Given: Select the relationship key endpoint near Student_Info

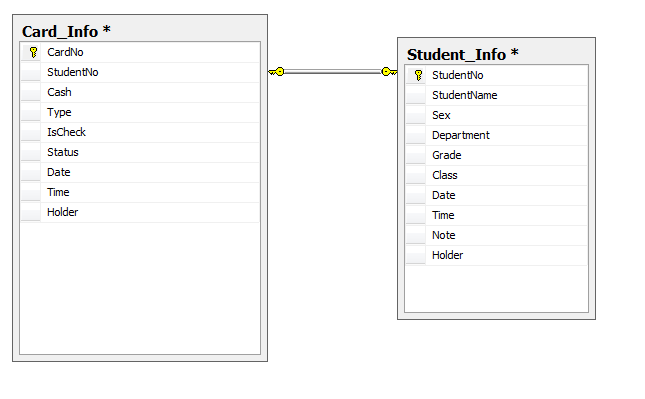Looking at the screenshot, I should [x=389, y=72].
